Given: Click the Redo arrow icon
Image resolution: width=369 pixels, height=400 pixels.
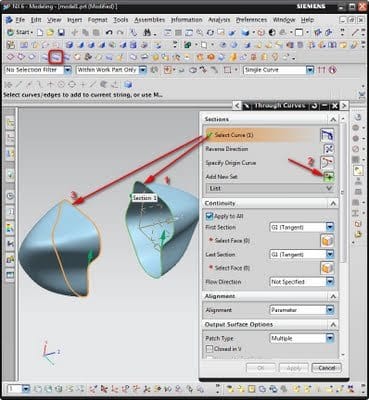Looking at the screenshot, I should pos(120,32).
